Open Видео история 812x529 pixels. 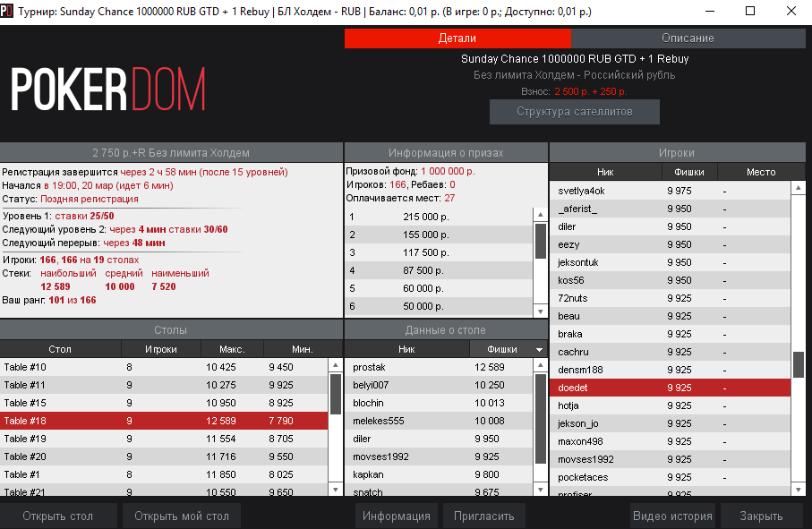(x=672, y=516)
